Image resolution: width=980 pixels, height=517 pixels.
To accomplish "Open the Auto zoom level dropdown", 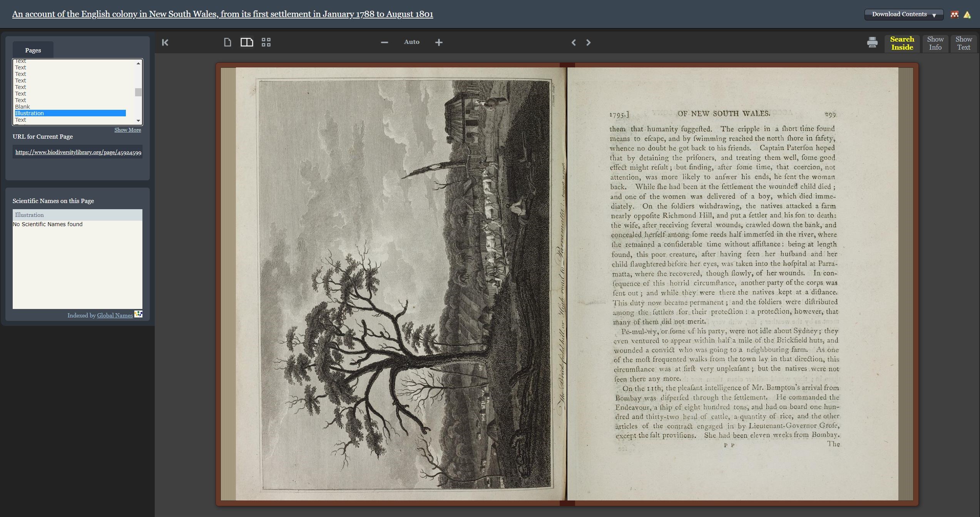I will pyautogui.click(x=411, y=42).
